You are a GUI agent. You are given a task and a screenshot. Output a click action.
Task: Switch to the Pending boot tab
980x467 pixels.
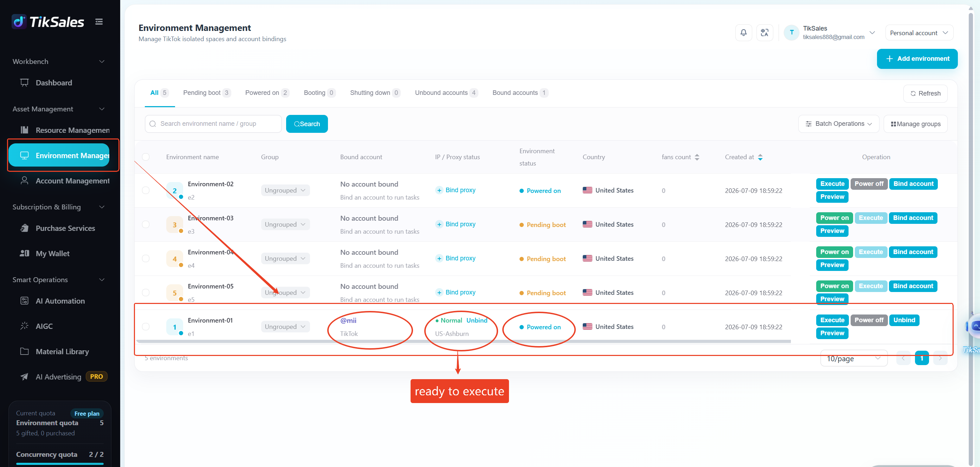tap(207, 93)
